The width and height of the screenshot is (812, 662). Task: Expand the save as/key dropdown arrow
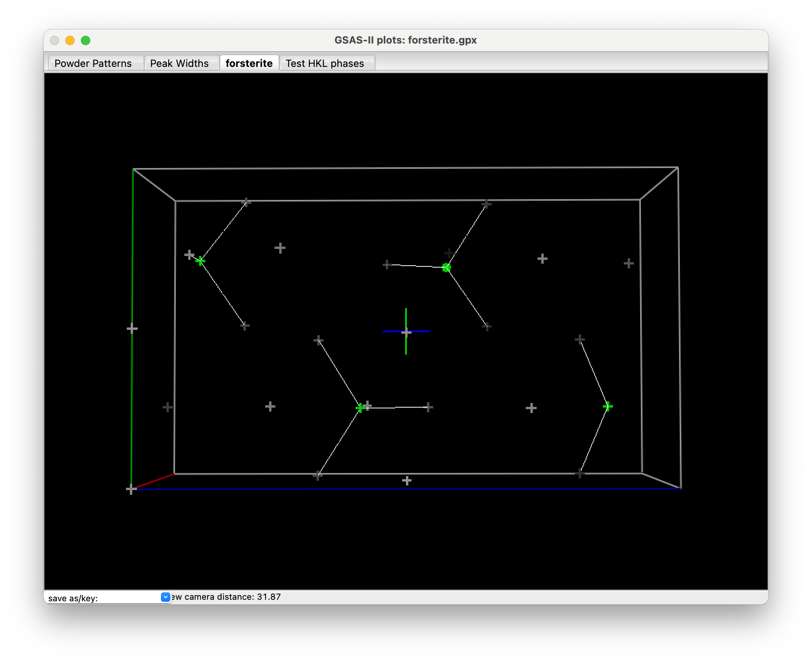click(x=165, y=597)
